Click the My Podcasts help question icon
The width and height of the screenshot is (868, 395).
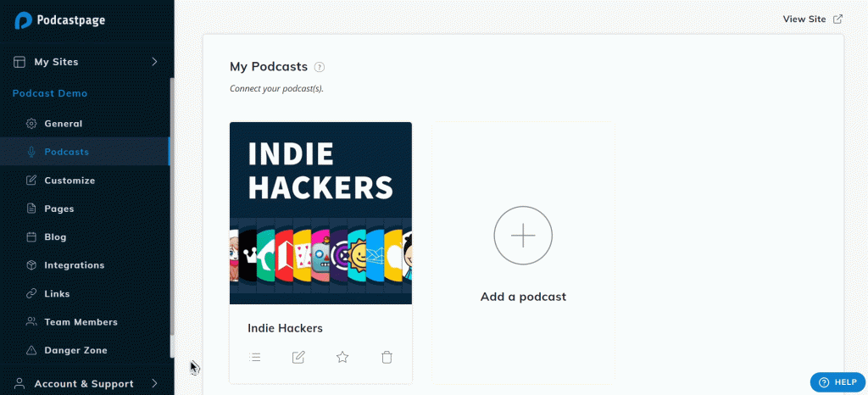tap(320, 67)
